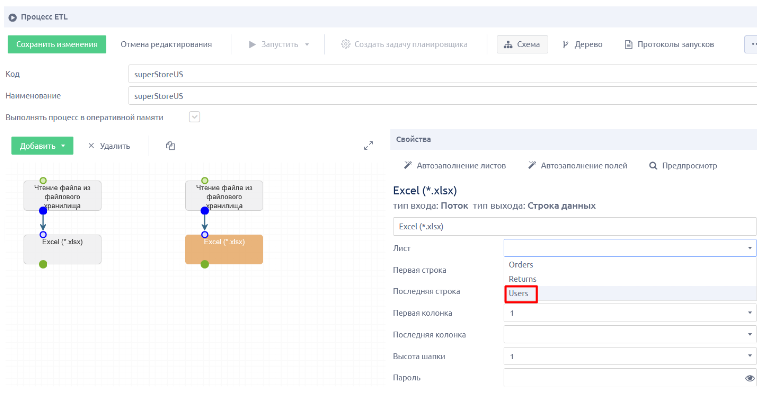Click the green output port of the orange Excel node
This screenshot has height=395, width=763.
coord(205,264)
